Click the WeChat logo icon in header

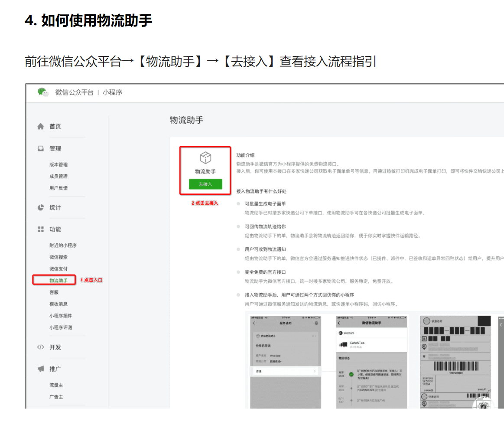click(x=43, y=92)
